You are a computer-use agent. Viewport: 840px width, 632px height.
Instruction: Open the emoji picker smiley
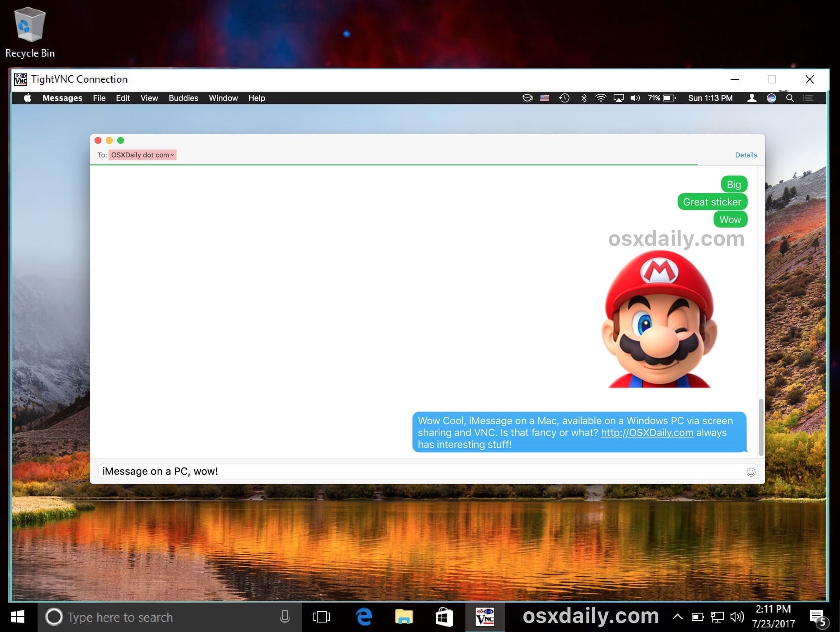point(751,472)
